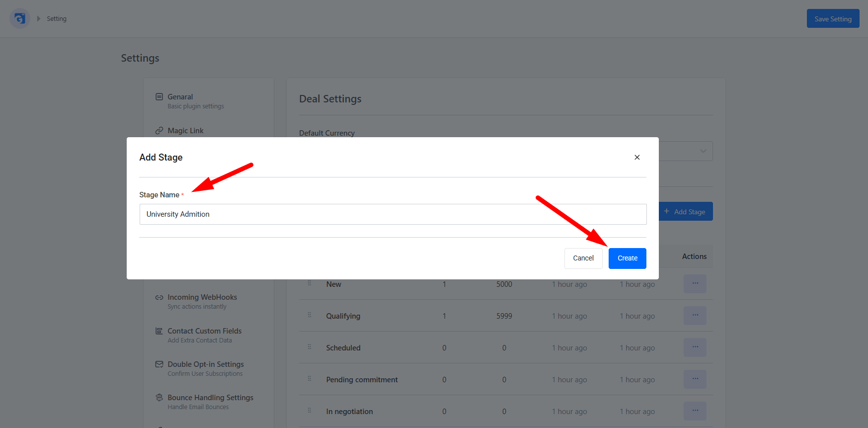Click the Scheduled stage name
Viewport: 868px width, 428px height.
pyautogui.click(x=343, y=348)
